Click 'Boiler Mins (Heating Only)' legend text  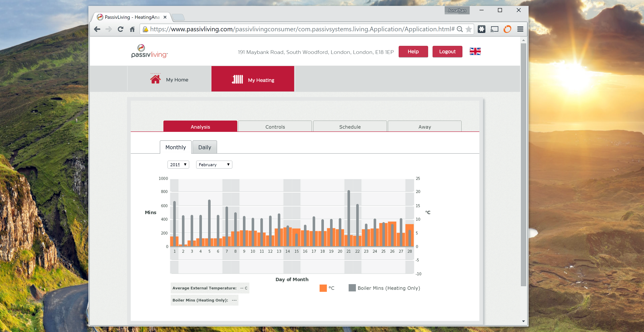click(389, 288)
